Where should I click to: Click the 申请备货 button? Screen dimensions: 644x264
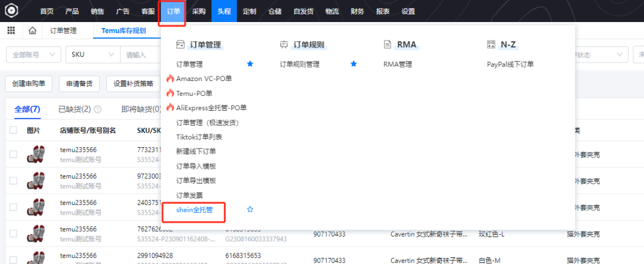tap(79, 84)
